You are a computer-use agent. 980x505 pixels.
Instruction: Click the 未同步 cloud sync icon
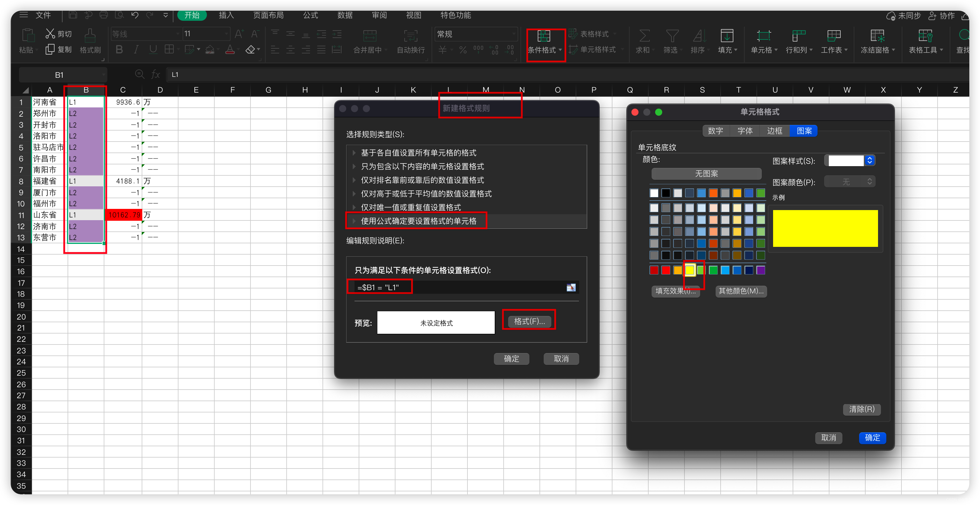(890, 16)
